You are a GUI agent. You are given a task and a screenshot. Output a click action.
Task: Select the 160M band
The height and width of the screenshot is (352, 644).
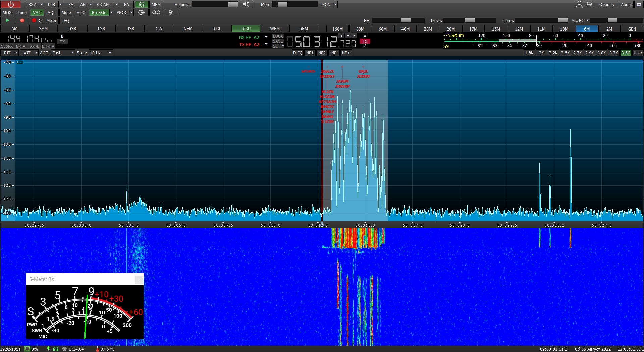pyautogui.click(x=337, y=29)
